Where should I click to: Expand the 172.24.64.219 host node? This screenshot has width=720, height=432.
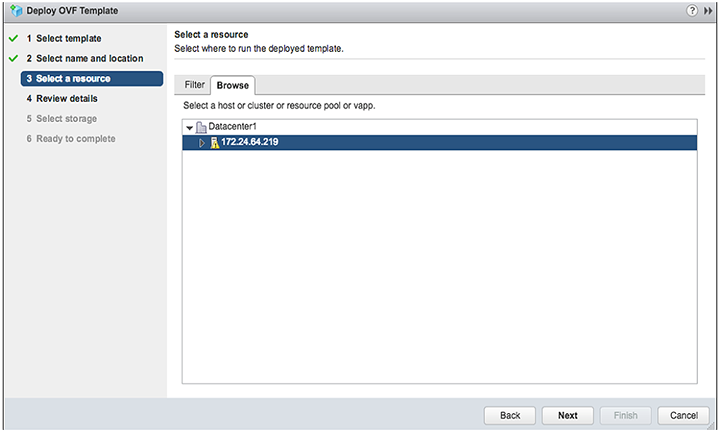202,143
